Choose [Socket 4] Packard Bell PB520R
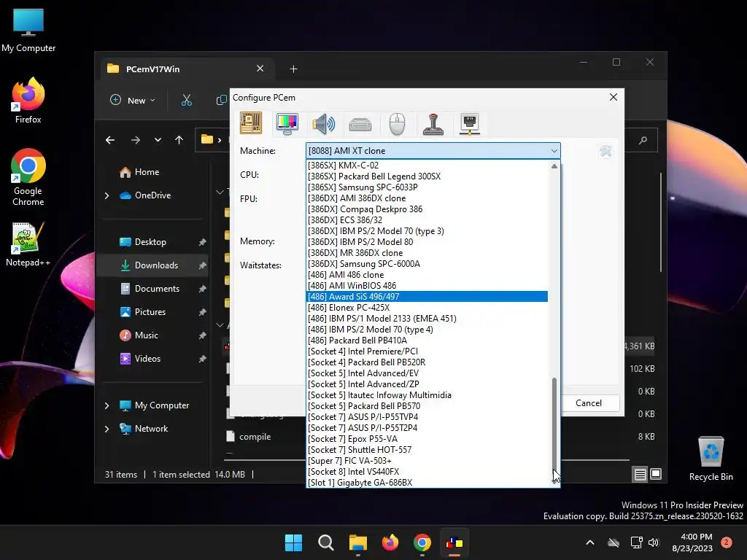This screenshot has height=560, width=747. pos(427,362)
